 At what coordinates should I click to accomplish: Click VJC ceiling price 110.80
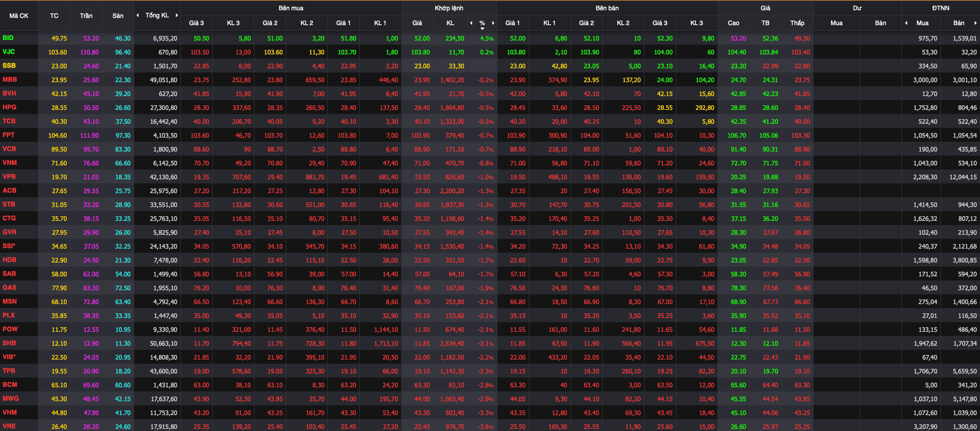pyautogui.click(x=89, y=52)
